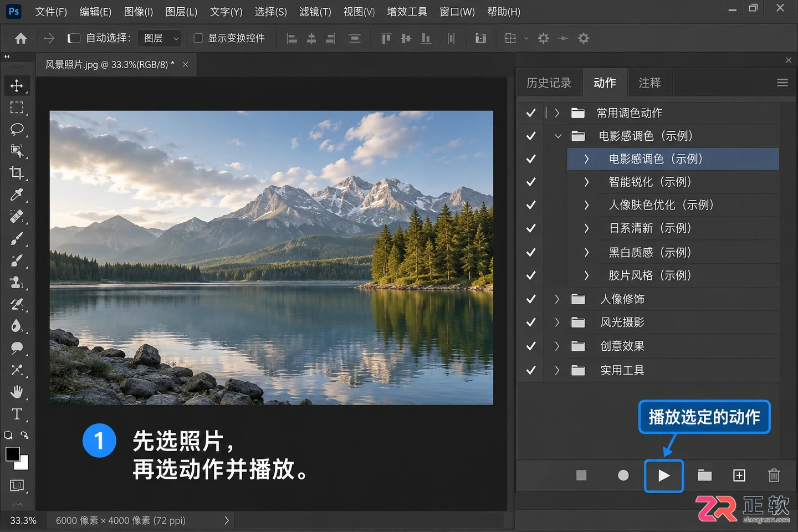The width and height of the screenshot is (798, 532).
Task: Select the 日系清新 (示例) action
Action: pyautogui.click(x=673, y=228)
